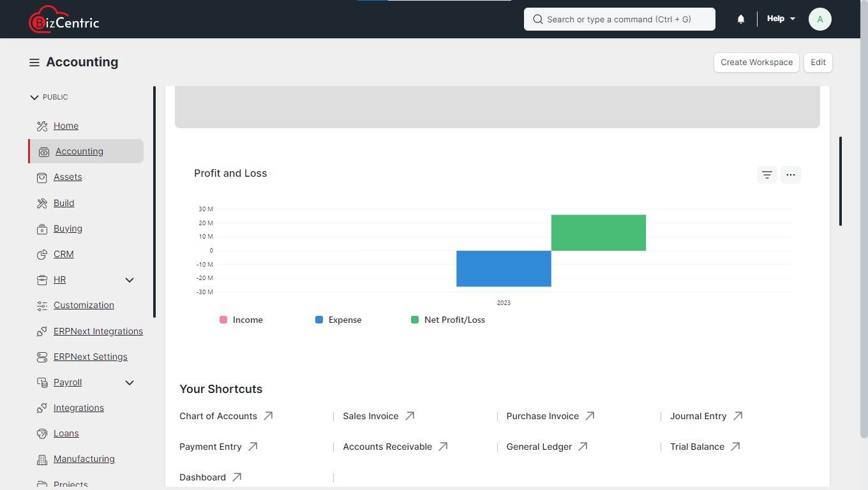Viewport: 868px width, 490px height.
Task: Expand the Payroll sidebar section
Action: (130, 383)
